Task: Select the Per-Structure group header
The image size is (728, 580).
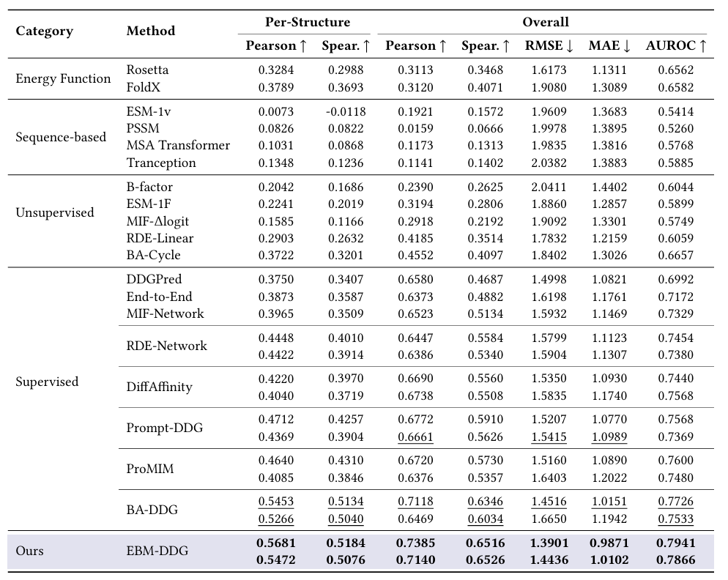Action: tap(307, 22)
